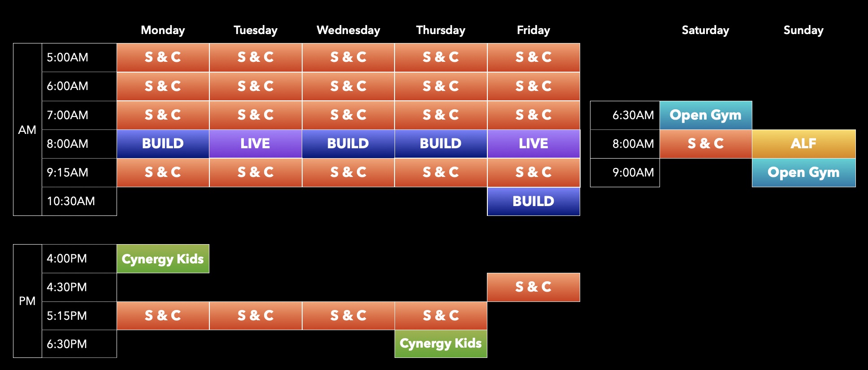The image size is (868, 370).
Task: Select Saturday 6:30AM Open Gym slot
Action: [705, 115]
